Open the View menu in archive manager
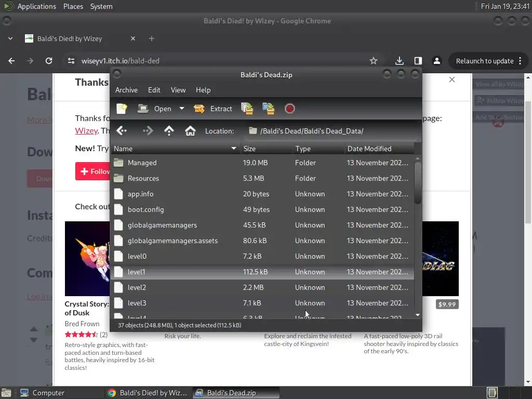The image size is (532, 399). (178, 90)
